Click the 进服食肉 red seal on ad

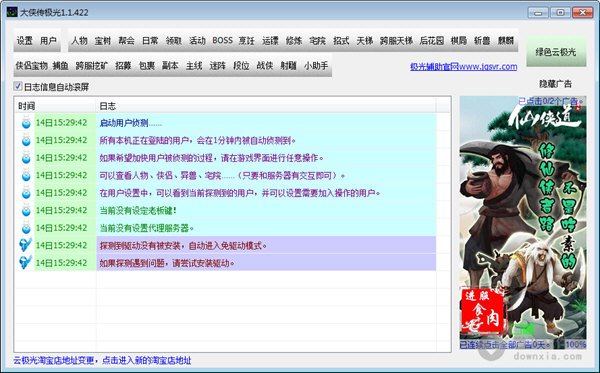482,310
